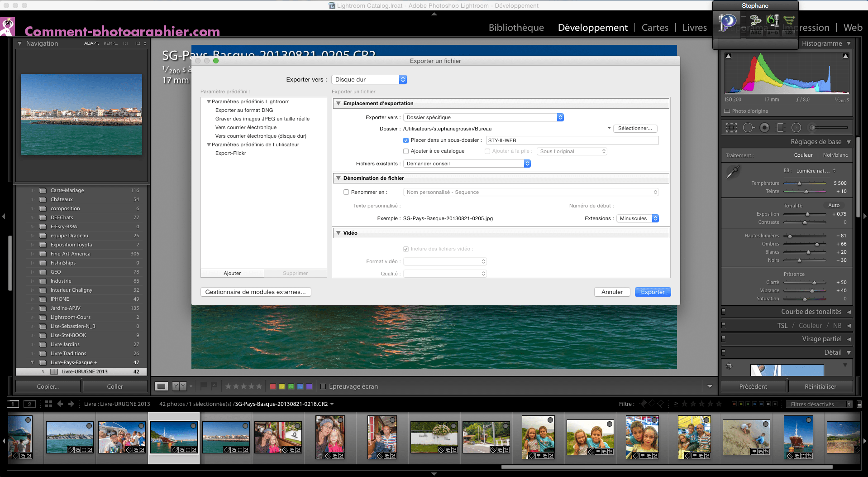Screen dimensions: 868x477
Task: Select main window display button 1
Action: point(13,404)
